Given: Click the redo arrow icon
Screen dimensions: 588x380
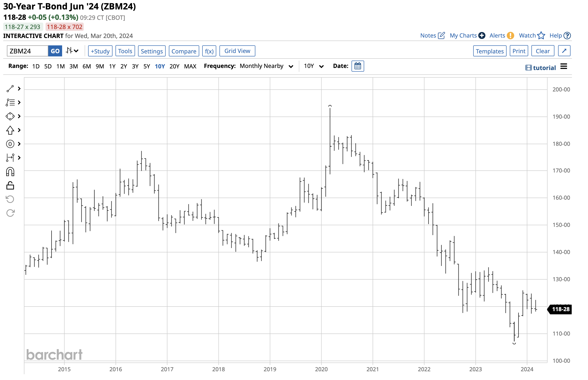Looking at the screenshot, I should coord(10,213).
